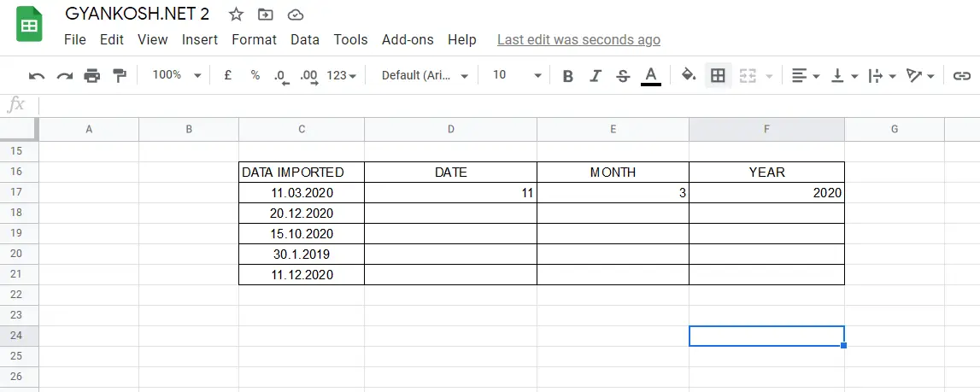Viewport: 980px width, 392px height.
Task: Click the print icon
Action: click(x=92, y=76)
